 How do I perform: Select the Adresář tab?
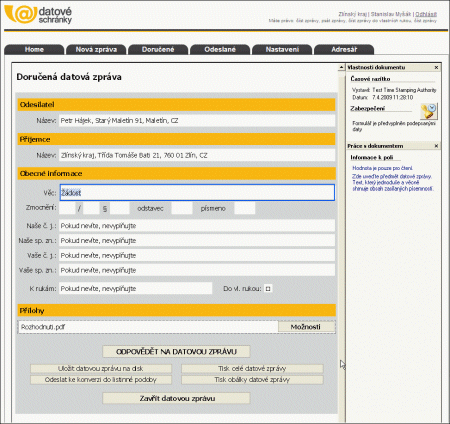(344, 49)
